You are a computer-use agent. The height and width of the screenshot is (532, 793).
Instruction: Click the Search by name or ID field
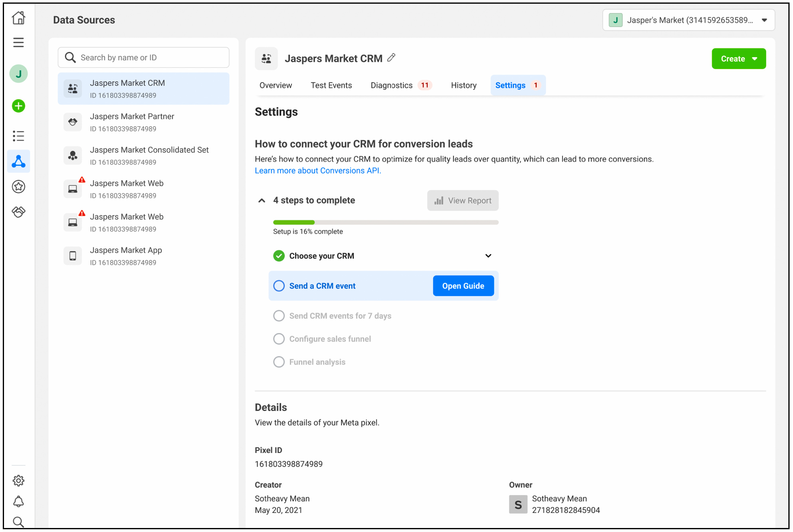click(x=144, y=58)
